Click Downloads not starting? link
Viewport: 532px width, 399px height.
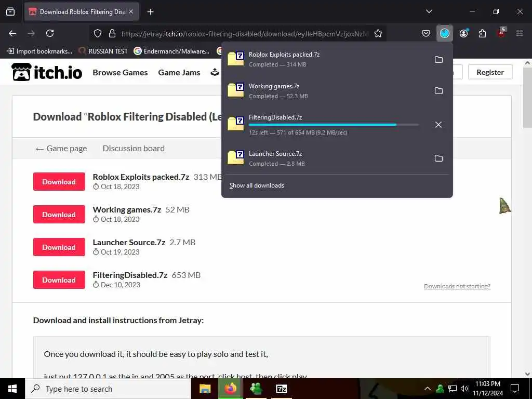click(x=457, y=286)
